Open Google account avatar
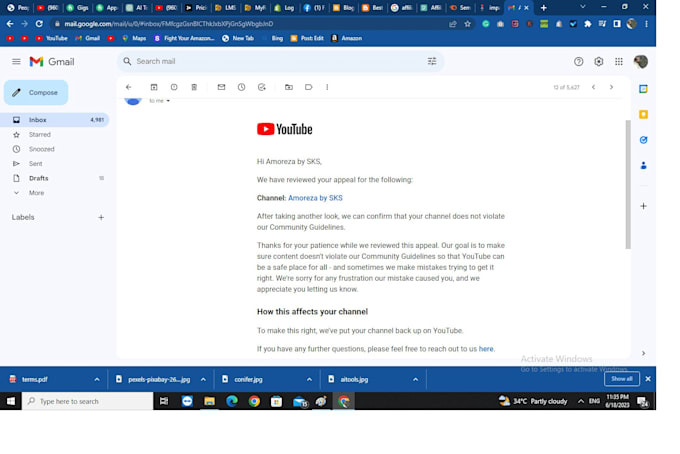Image resolution: width=680 pixels, height=454 pixels. coord(641,62)
